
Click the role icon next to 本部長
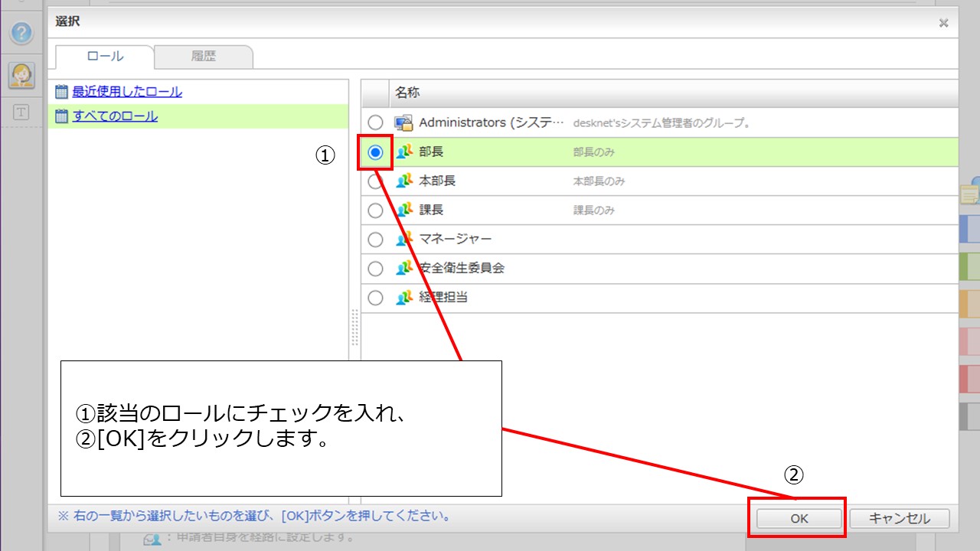coord(404,181)
